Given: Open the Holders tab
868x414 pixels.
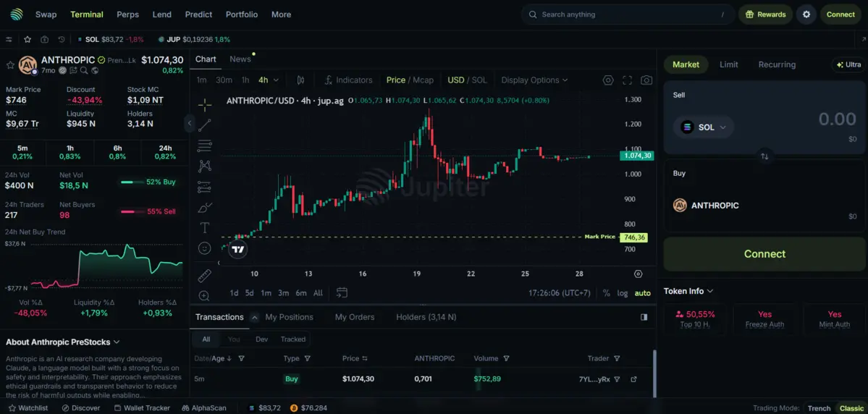Looking at the screenshot, I should [426, 317].
